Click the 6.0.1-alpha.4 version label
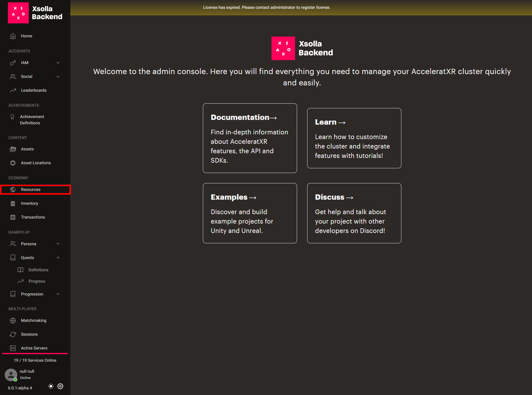The width and height of the screenshot is (532, 395). (20, 388)
